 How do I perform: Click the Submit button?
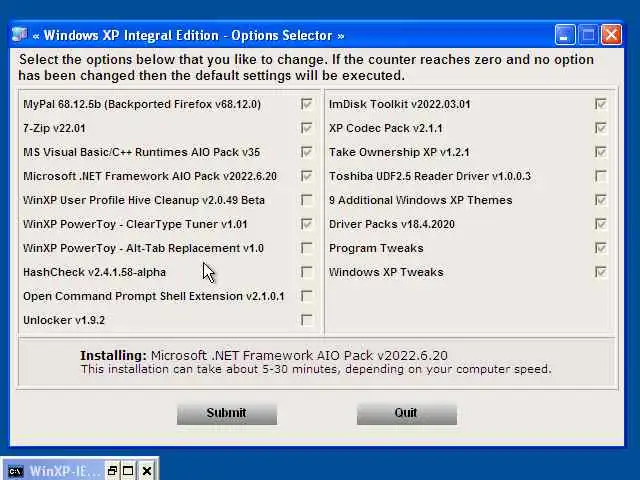pyautogui.click(x=227, y=413)
